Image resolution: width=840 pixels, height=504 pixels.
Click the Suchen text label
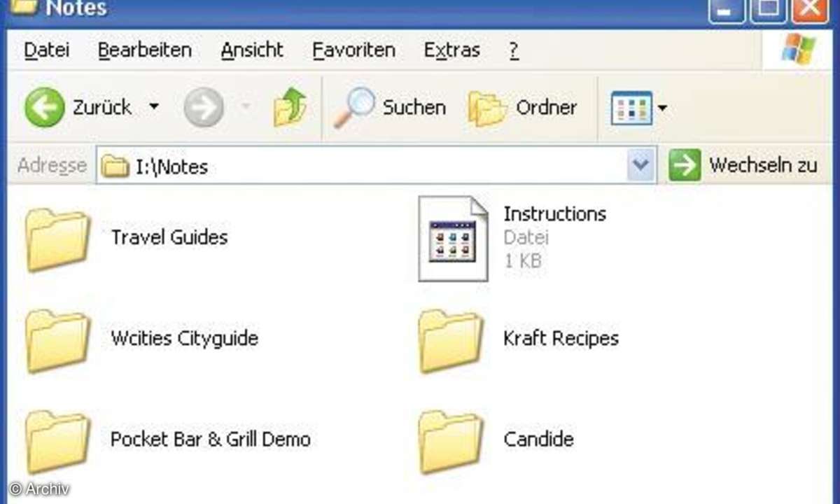(x=414, y=108)
